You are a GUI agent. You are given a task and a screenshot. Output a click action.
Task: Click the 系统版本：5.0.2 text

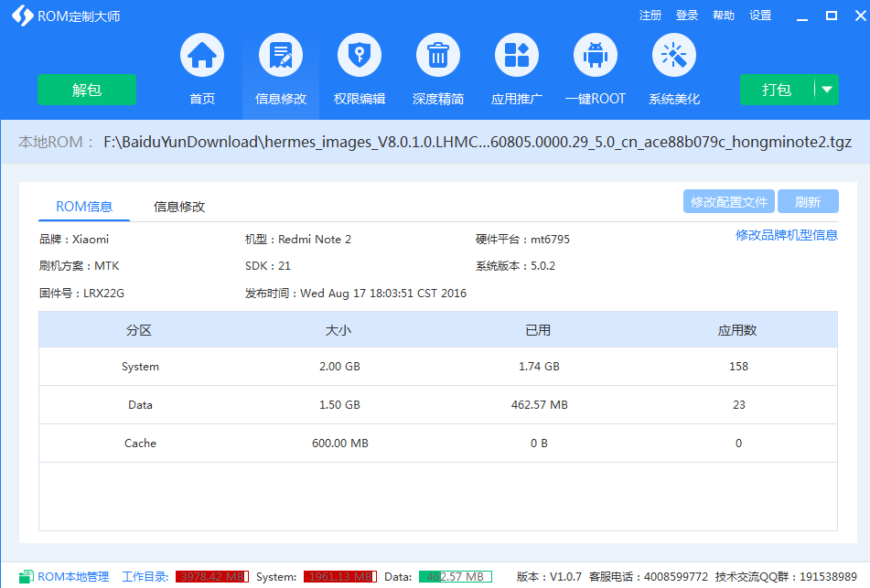[x=515, y=266]
